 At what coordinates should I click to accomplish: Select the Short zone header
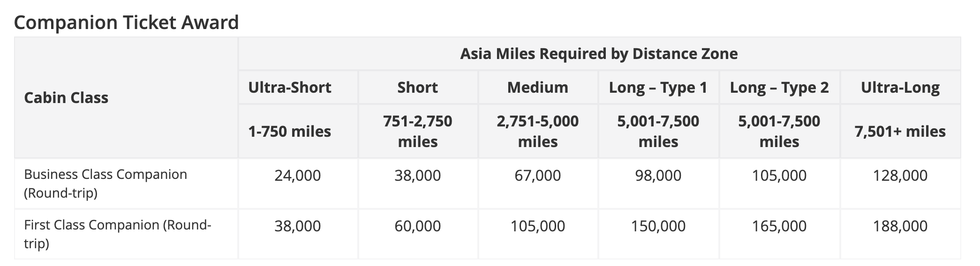(x=418, y=87)
